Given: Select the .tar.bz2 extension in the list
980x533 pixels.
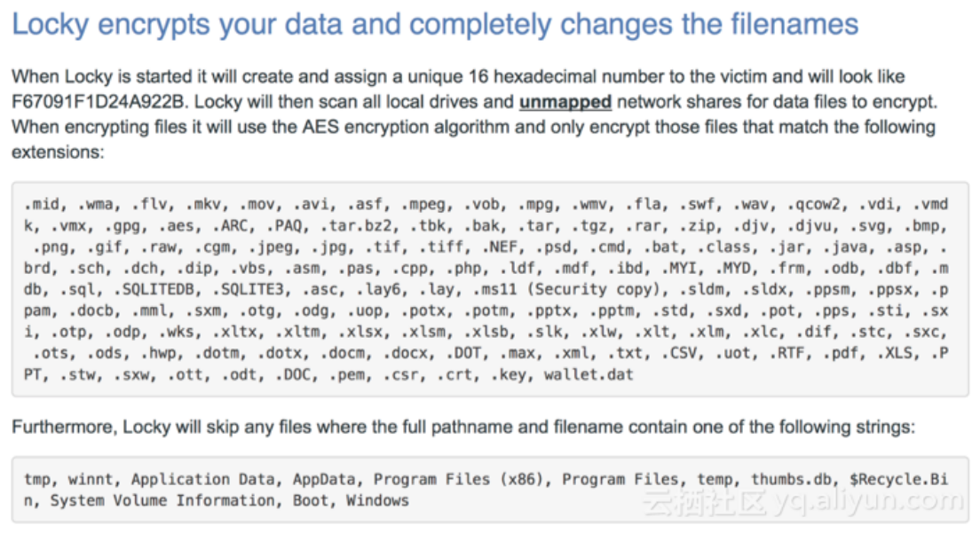Looking at the screenshot, I should [352, 224].
